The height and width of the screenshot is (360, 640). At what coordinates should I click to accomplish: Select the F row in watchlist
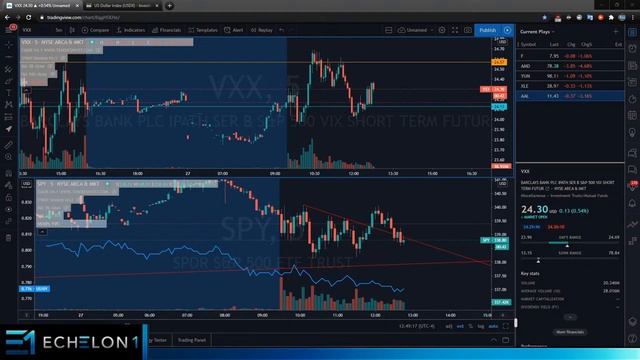coord(570,56)
